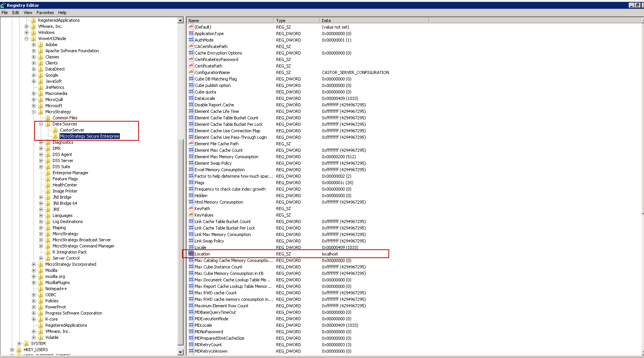Click the CertificatePath string icon

[x=191, y=66]
